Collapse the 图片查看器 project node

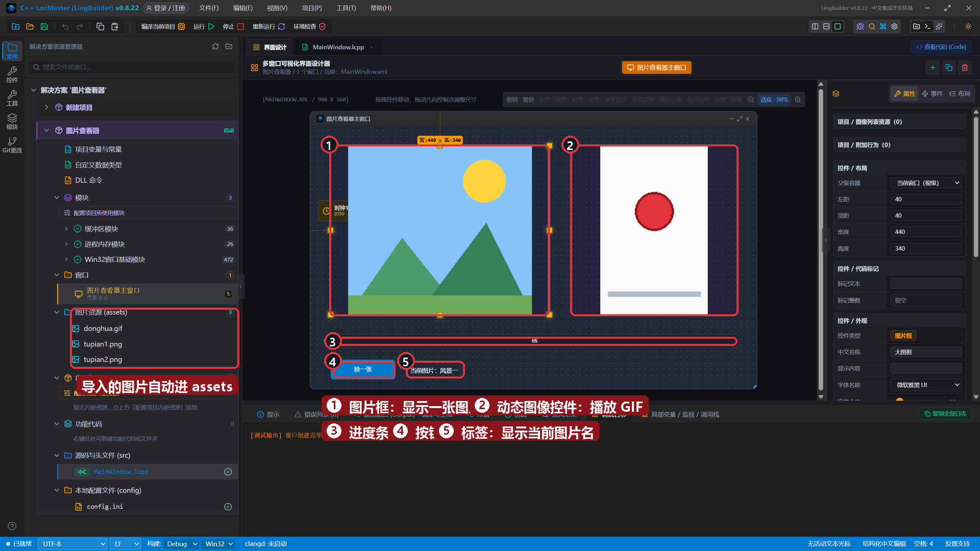pyautogui.click(x=46, y=131)
